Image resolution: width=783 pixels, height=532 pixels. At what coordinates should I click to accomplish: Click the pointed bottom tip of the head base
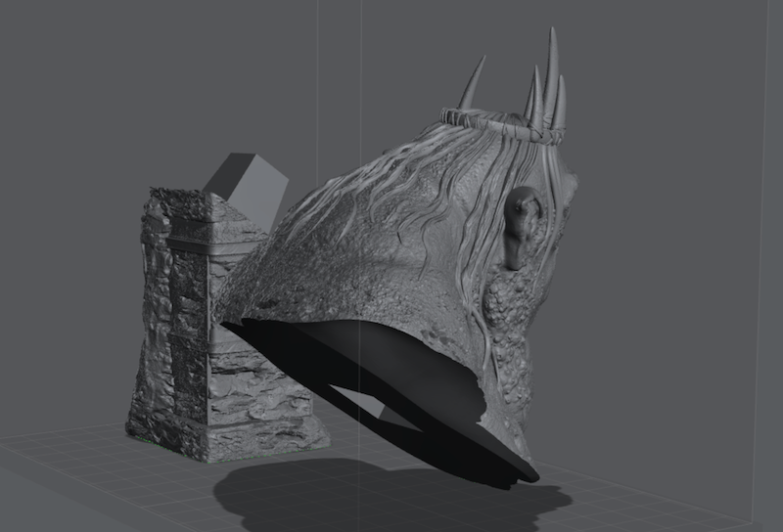pyautogui.click(x=531, y=475)
